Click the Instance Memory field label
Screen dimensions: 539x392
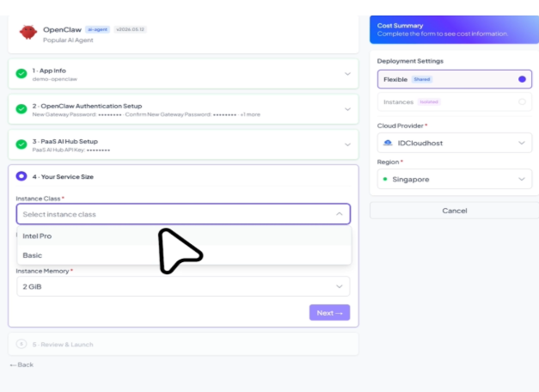(x=43, y=271)
